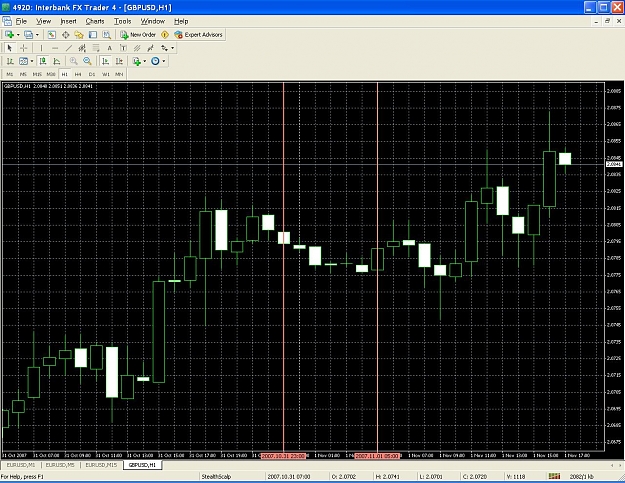Click the 2007.11.01 05:00 vertical line label
Image resolution: width=625 pixels, height=483 pixels.
click(377, 456)
